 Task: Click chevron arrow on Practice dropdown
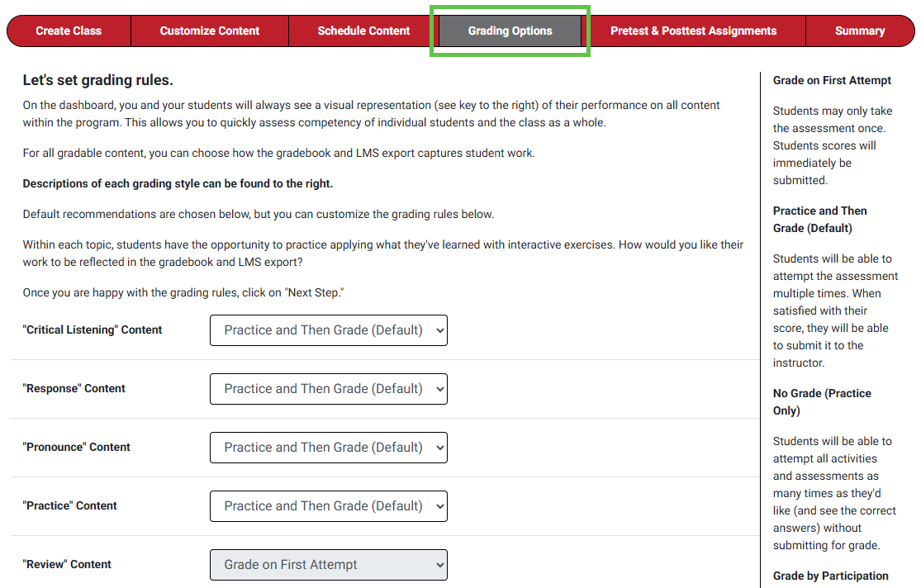[x=440, y=507]
